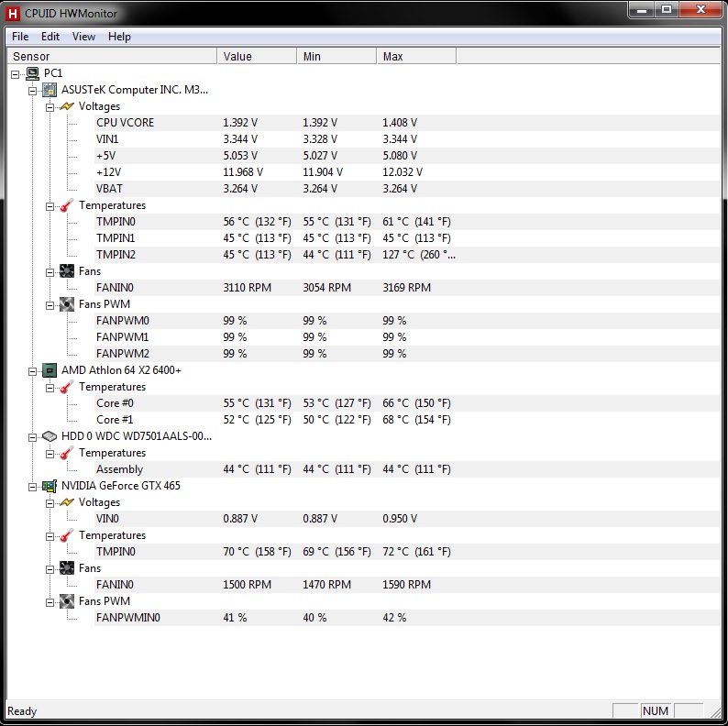Click the Min column header

click(336, 56)
